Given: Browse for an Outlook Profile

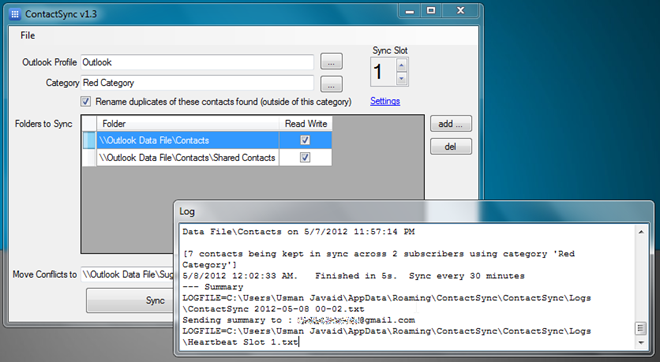Looking at the screenshot, I should click(331, 62).
